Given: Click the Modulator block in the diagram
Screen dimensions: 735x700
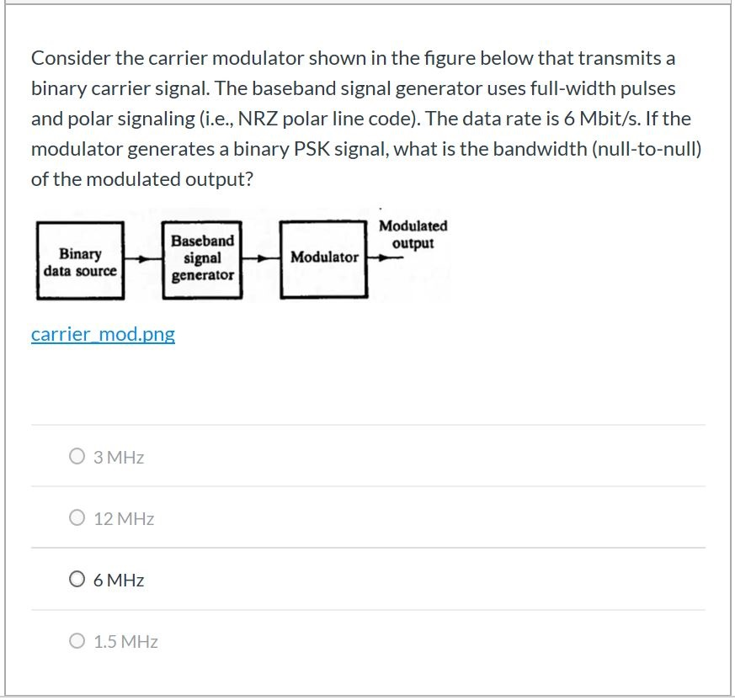Looking at the screenshot, I should (322, 258).
